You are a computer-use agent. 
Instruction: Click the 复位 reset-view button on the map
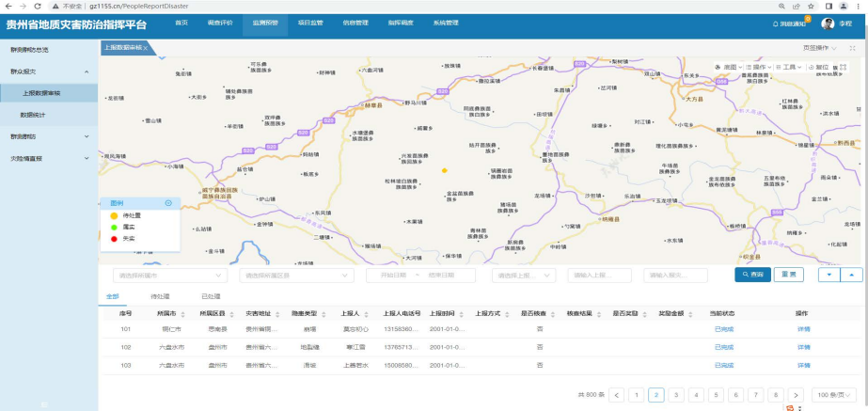coord(818,67)
